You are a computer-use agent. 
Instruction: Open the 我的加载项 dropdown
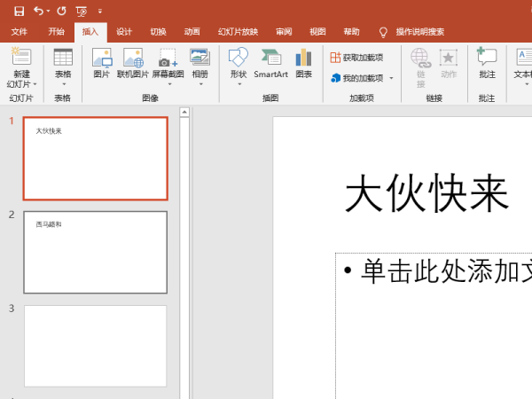click(391, 78)
